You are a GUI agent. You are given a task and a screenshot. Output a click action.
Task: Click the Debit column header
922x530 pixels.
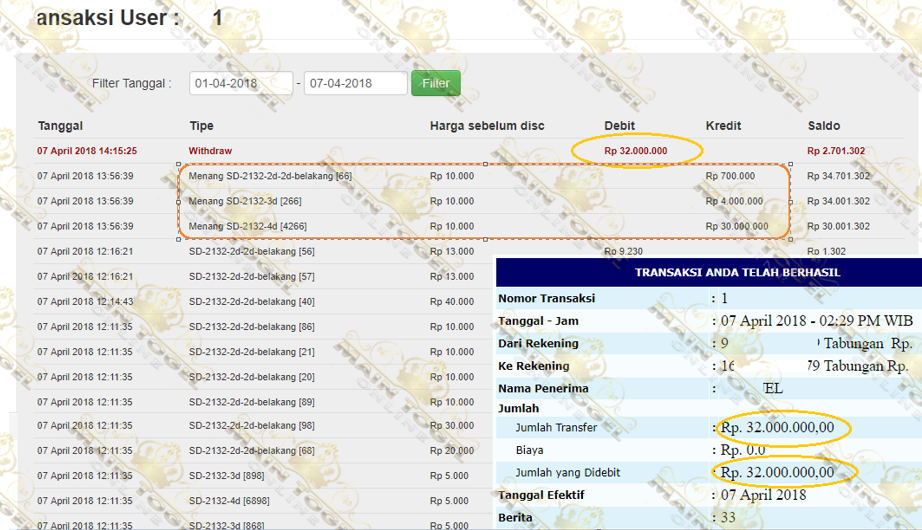[x=619, y=126]
